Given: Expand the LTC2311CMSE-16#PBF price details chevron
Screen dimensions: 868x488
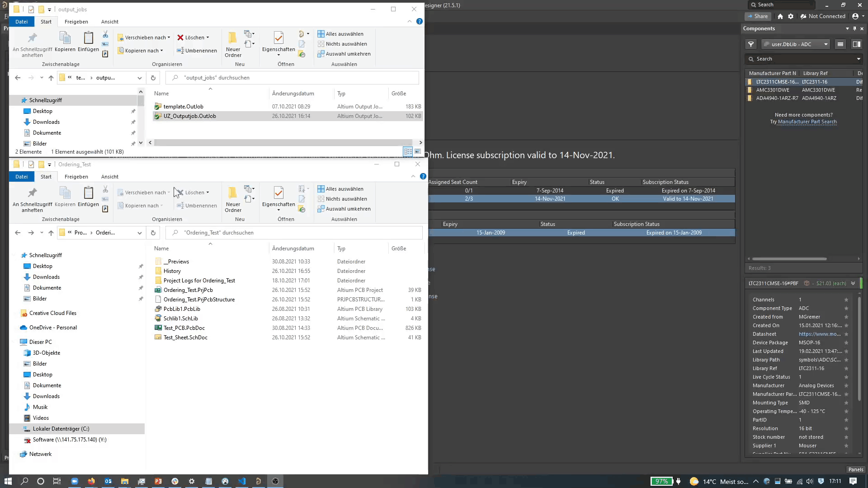Looking at the screenshot, I should coord(853,283).
